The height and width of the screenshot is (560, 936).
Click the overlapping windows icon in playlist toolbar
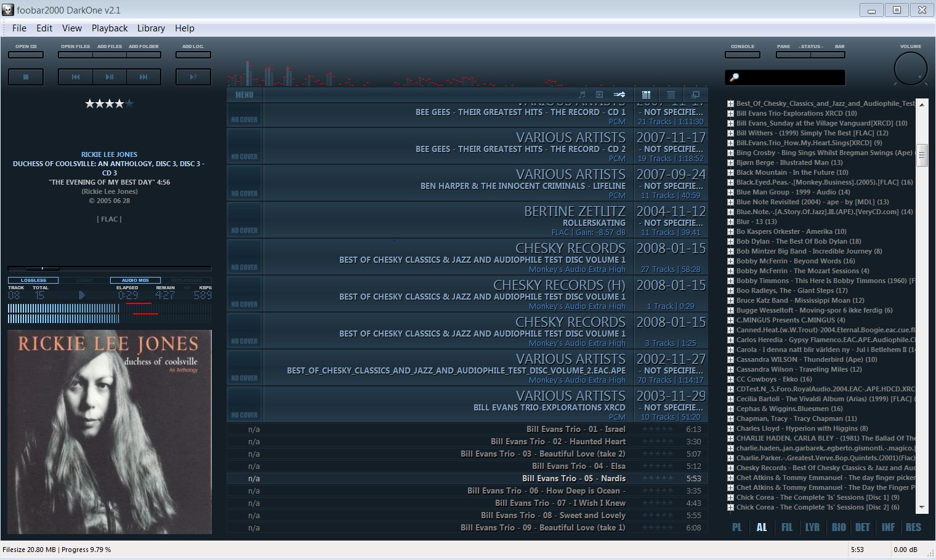[x=695, y=95]
